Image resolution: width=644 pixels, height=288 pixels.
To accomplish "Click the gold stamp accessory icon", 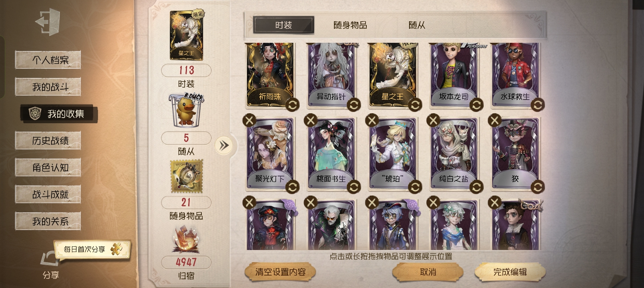I will (186, 176).
